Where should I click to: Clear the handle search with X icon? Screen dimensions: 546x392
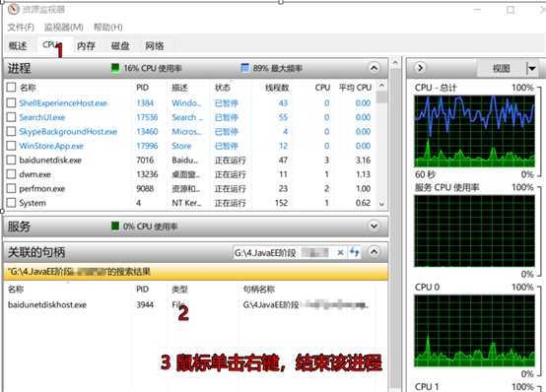tap(341, 252)
